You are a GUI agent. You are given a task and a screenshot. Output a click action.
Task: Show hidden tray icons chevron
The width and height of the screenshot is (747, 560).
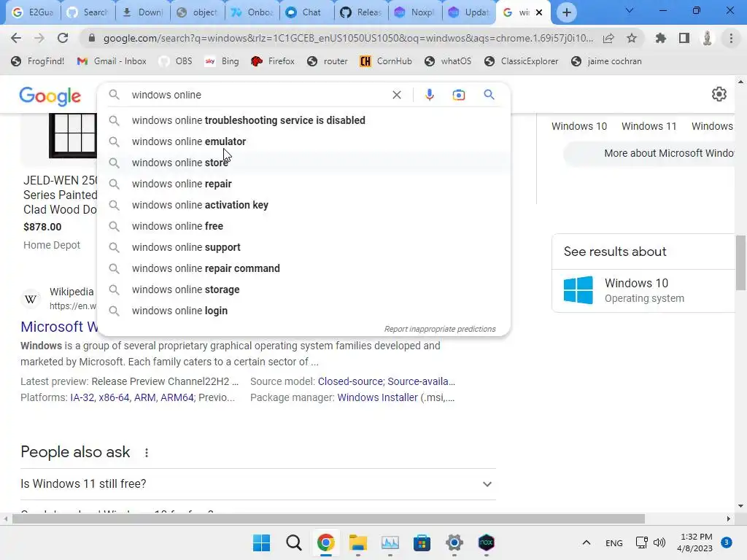587,542
